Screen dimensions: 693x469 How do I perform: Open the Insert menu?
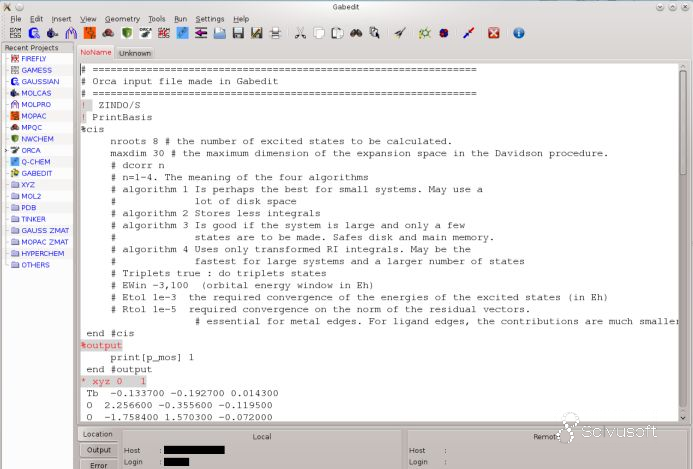point(61,19)
